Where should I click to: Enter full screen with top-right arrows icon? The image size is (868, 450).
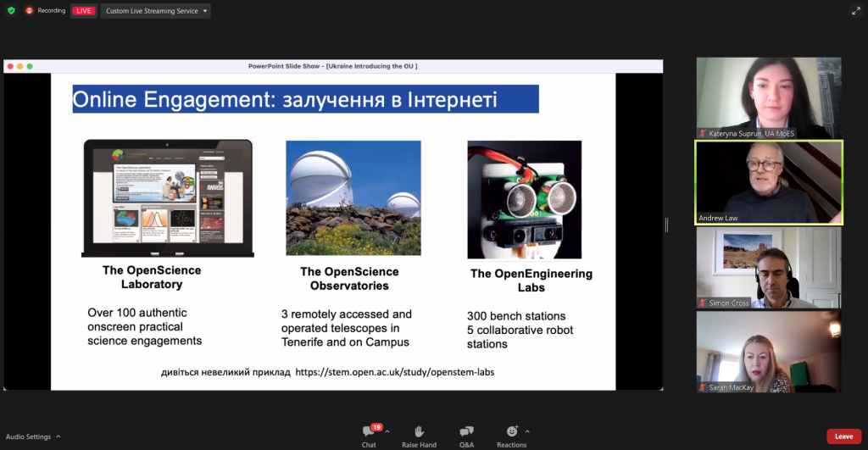click(x=856, y=10)
